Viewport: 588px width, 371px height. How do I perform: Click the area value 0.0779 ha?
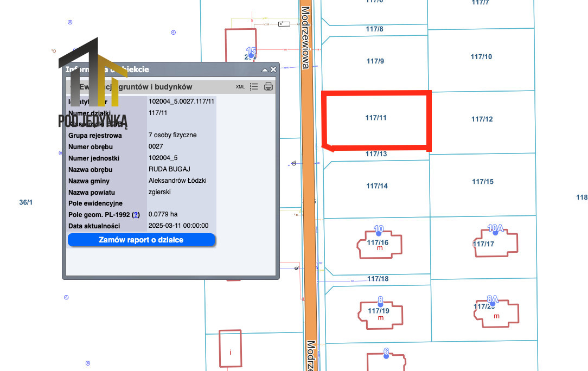pyautogui.click(x=163, y=214)
